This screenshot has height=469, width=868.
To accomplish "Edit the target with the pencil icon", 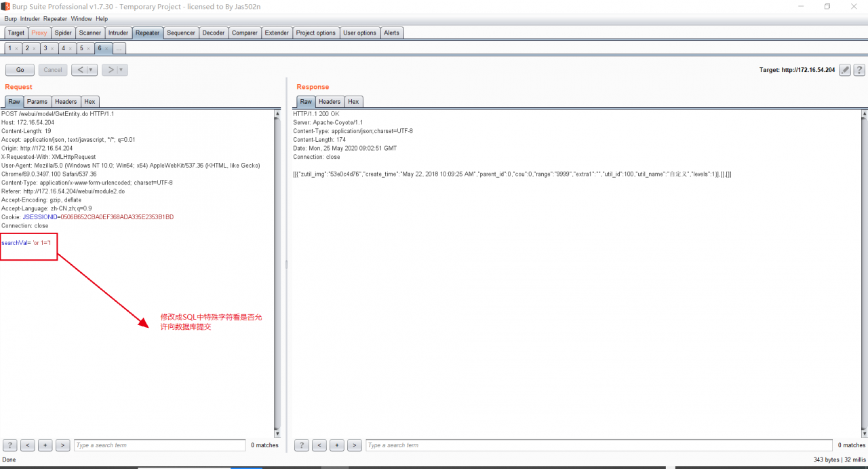I will coord(844,70).
